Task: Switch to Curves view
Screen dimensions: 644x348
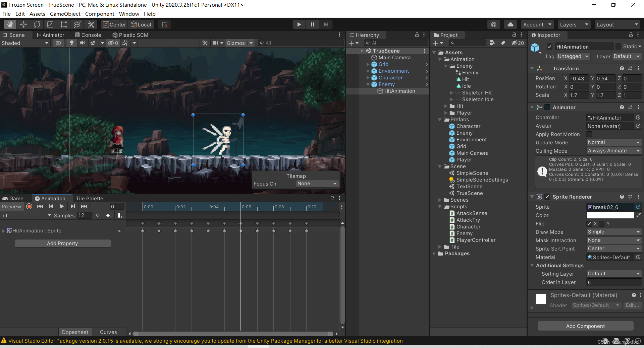Action: pyautogui.click(x=108, y=332)
